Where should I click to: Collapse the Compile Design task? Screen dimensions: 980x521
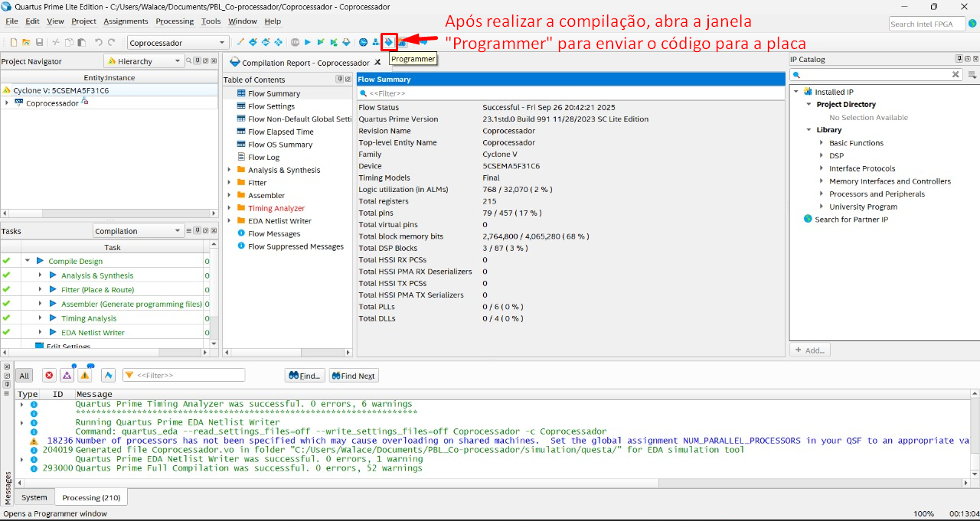(28, 261)
